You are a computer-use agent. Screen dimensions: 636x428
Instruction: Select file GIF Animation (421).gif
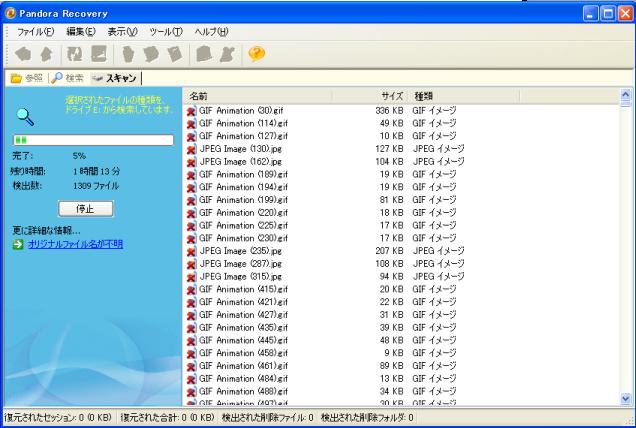tap(243, 302)
